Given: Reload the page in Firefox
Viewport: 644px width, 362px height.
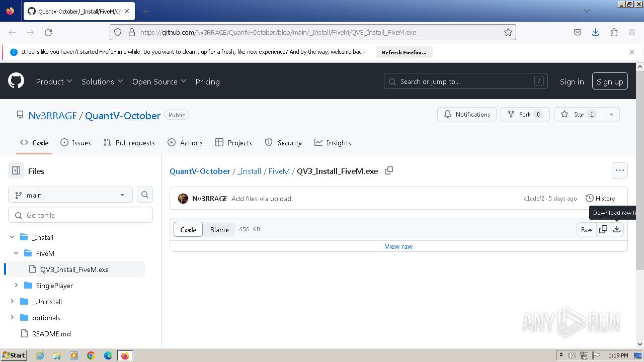Looking at the screenshot, I should click(x=48, y=32).
